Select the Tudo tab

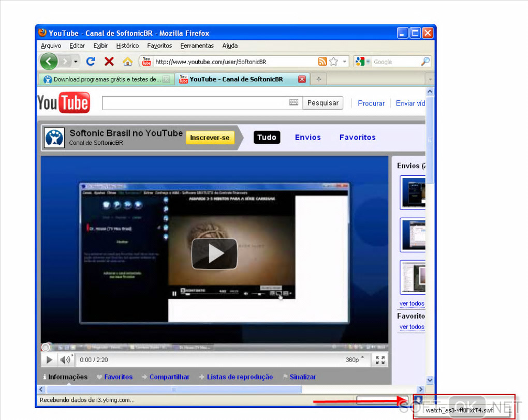point(267,137)
